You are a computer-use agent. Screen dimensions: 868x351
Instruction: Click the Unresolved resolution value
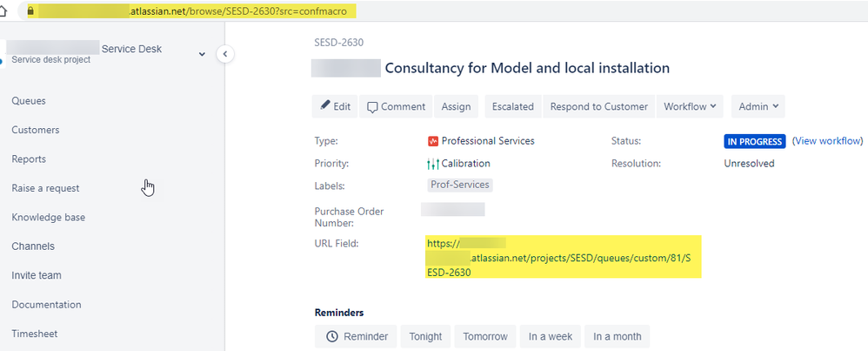pos(749,164)
